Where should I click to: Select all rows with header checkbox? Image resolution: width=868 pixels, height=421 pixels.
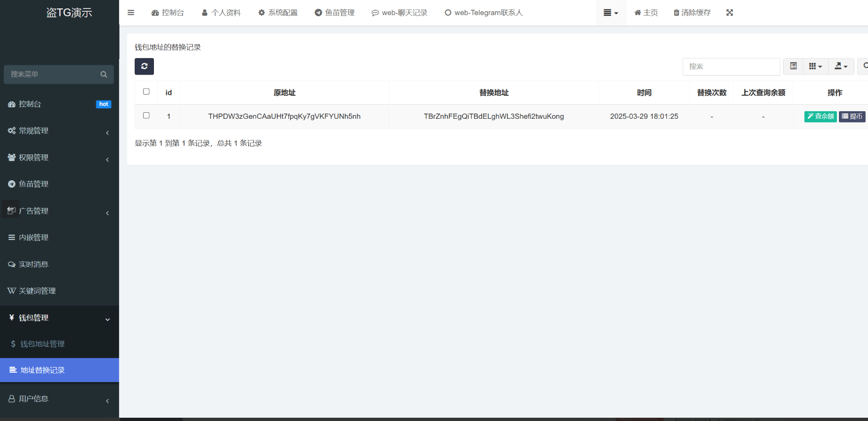pos(146,92)
